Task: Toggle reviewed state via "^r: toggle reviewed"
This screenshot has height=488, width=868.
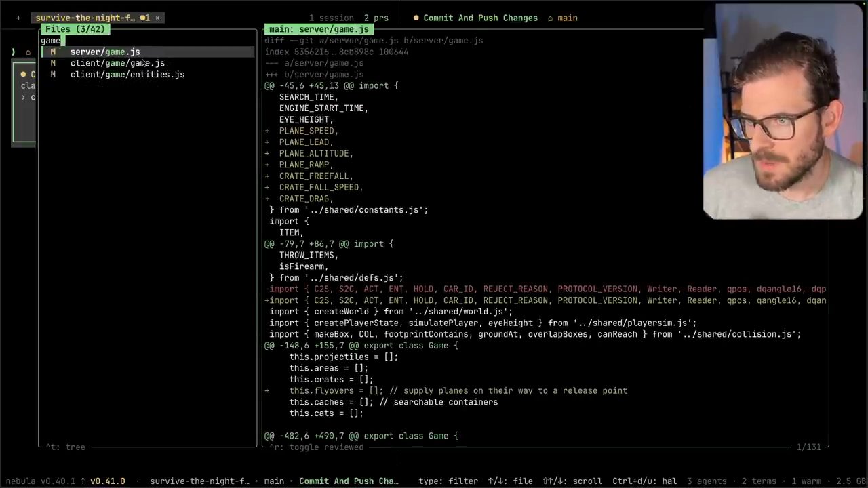Action: coord(317,447)
